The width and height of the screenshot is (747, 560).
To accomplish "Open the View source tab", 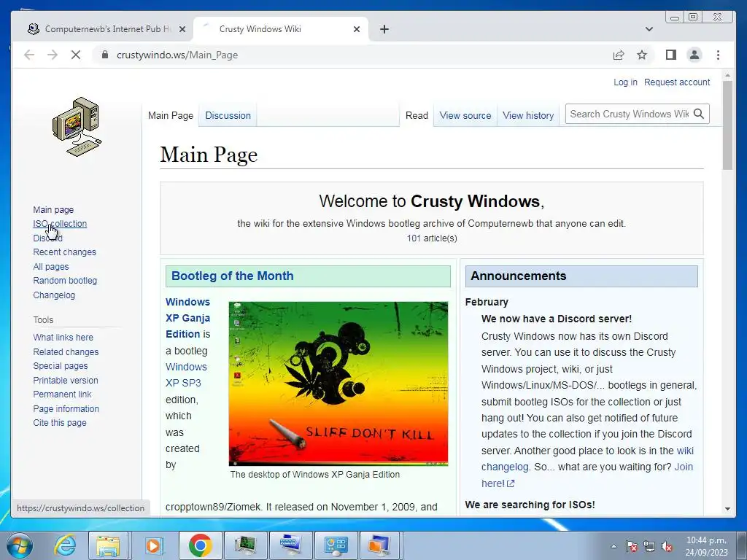I will click(x=465, y=115).
